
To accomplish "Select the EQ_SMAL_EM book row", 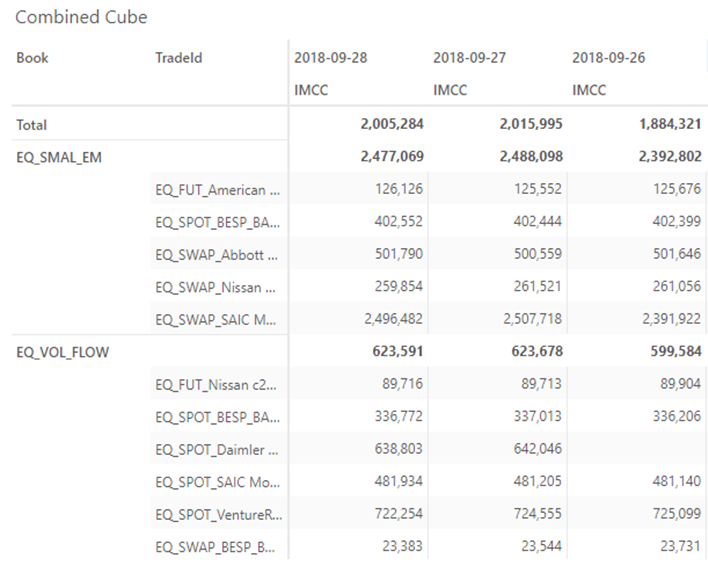I will 59,158.
